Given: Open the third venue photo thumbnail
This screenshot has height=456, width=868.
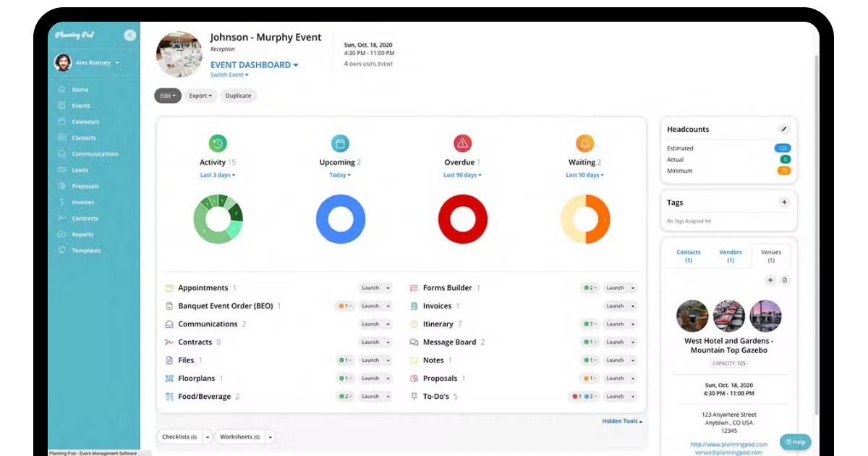Looking at the screenshot, I should tap(766, 316).
